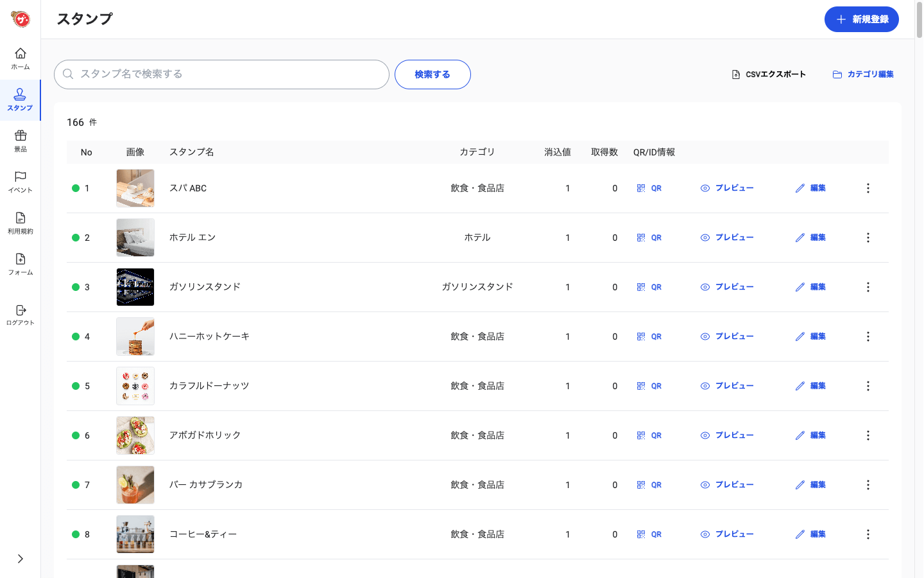This screenshot has width=924, height=578.
Task: Click カテゴリ編集 link
Action: 863,74
